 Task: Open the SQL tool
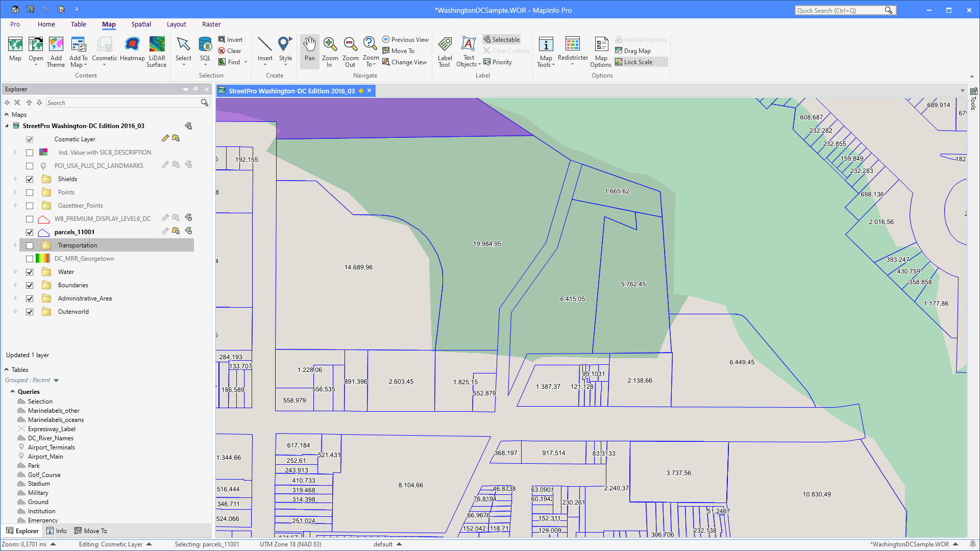coord(205,51)
